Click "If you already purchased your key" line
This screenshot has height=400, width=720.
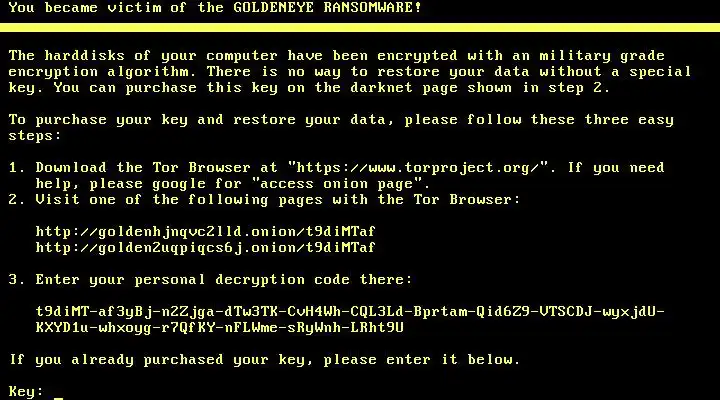[x=264, y=360]
